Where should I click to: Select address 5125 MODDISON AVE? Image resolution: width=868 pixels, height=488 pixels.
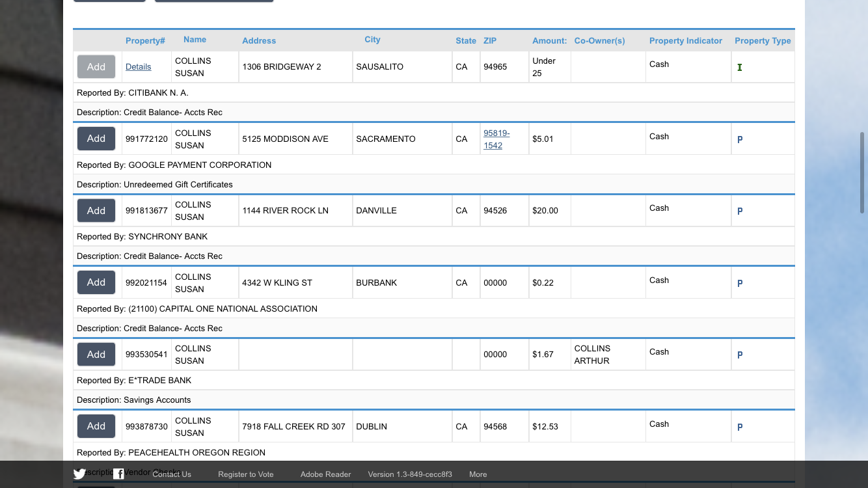(x=285, y=139)
